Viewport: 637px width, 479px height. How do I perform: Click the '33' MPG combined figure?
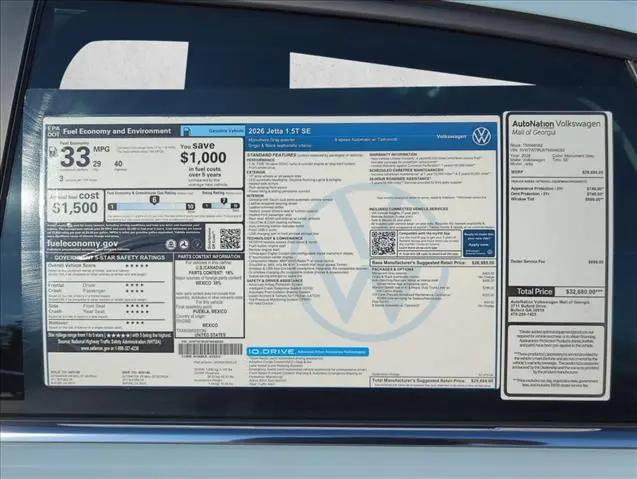point(75,157)
